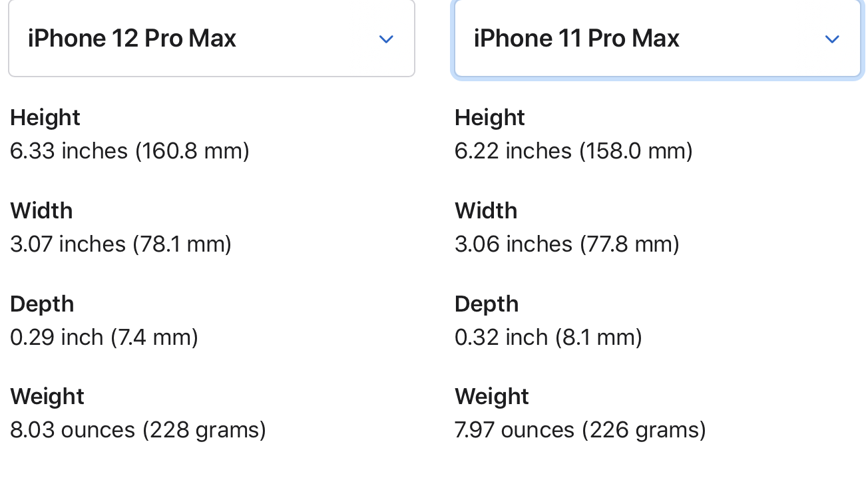Select the iPhone 12 Pro Max label text
The image size is (868, 478).
coord(132,38)
